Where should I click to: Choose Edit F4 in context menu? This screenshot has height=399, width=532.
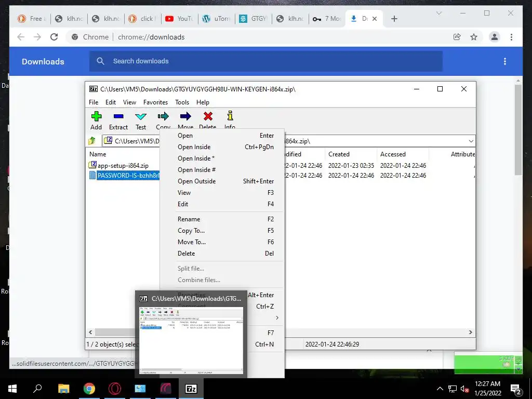click(222, 204)
